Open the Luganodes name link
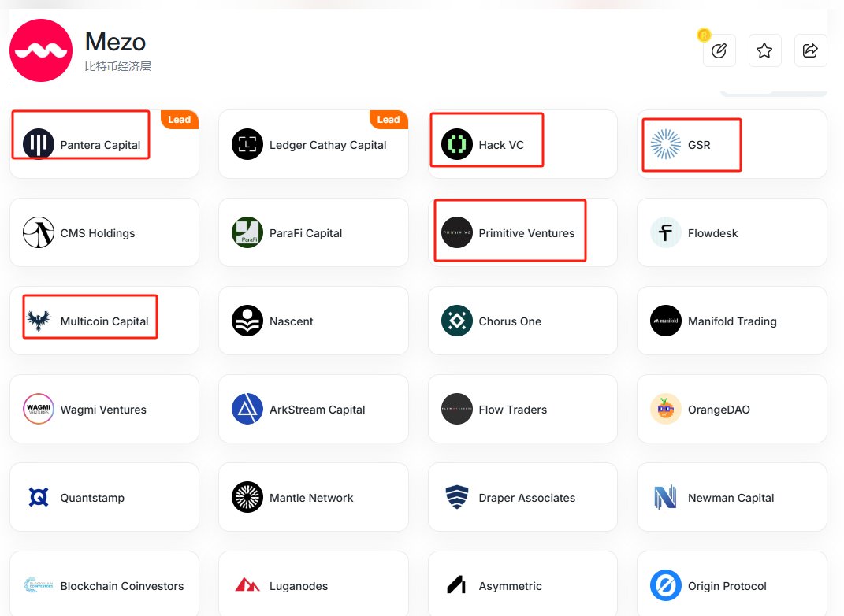844x616 pixels. pos(299,586)
